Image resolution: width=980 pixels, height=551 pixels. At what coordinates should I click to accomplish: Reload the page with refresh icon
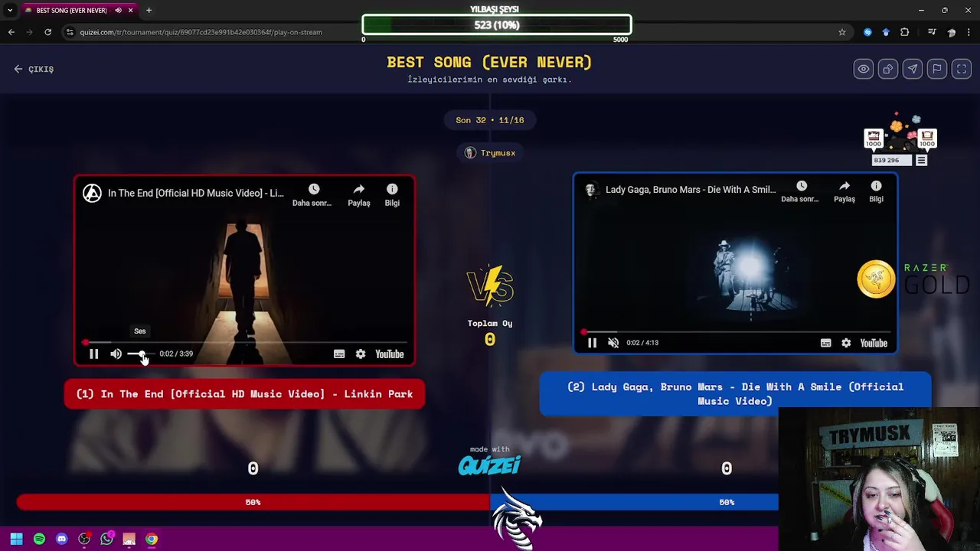pyautogui.click(x=47, y=32)
